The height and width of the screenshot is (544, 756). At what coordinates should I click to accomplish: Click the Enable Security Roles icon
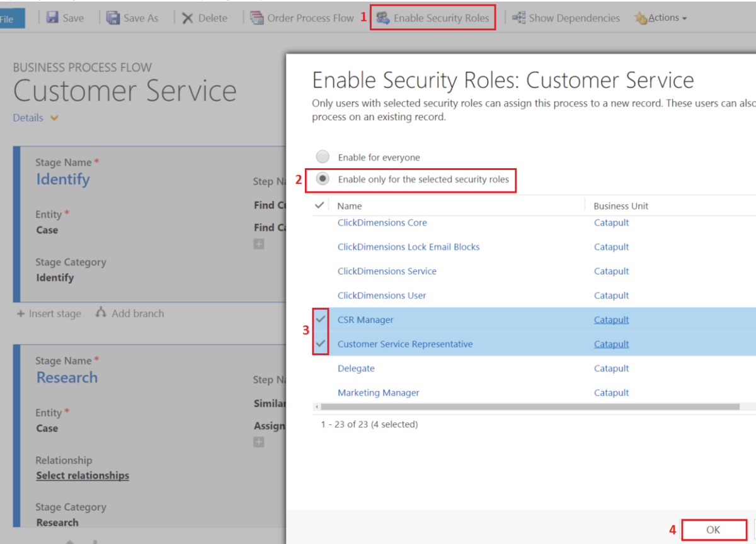click(x=383, y=18)
